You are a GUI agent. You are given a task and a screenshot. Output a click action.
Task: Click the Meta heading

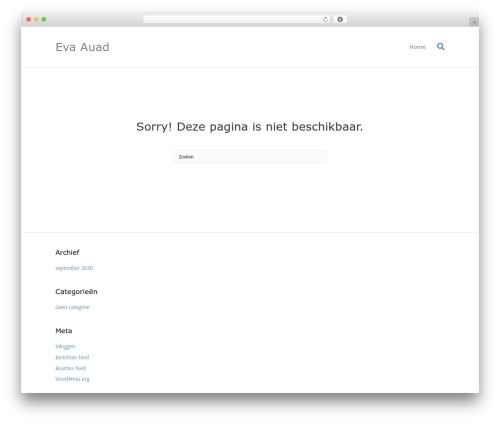pyautogui.click(x=64, y=331)
